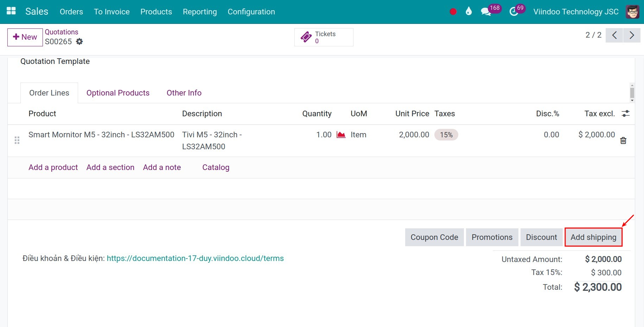Viewport: 644px width, 327px height.
Task: Click the order line drag handle
Action: pyautogui.click(x=17, y=140)
